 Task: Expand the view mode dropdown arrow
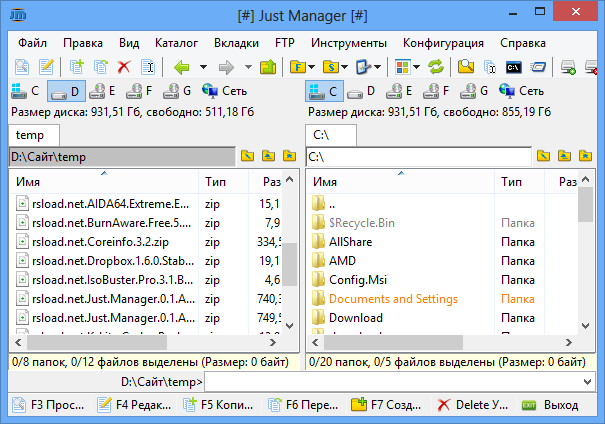tap(416, 67)
